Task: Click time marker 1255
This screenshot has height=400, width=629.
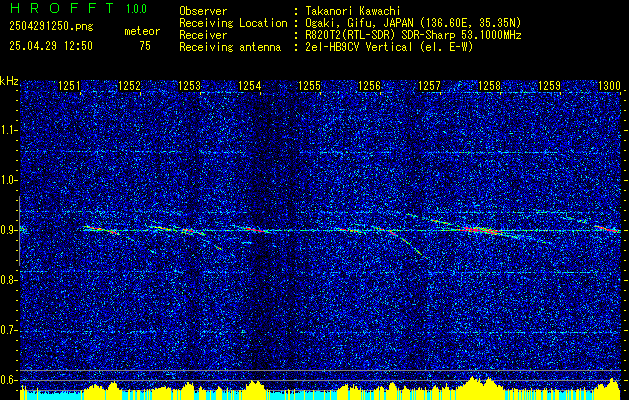Action: (x=310, y=86)
